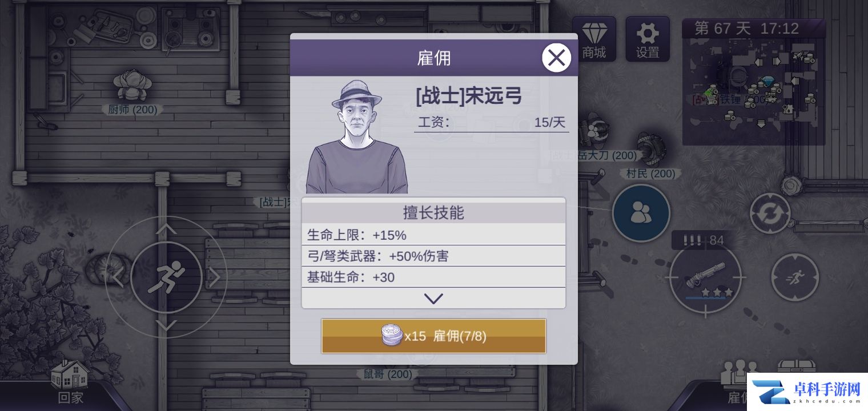Viewport: 868px width, 411px height.
Task: Fire the shotgun weapon button
Action: [x=705, y=278]
